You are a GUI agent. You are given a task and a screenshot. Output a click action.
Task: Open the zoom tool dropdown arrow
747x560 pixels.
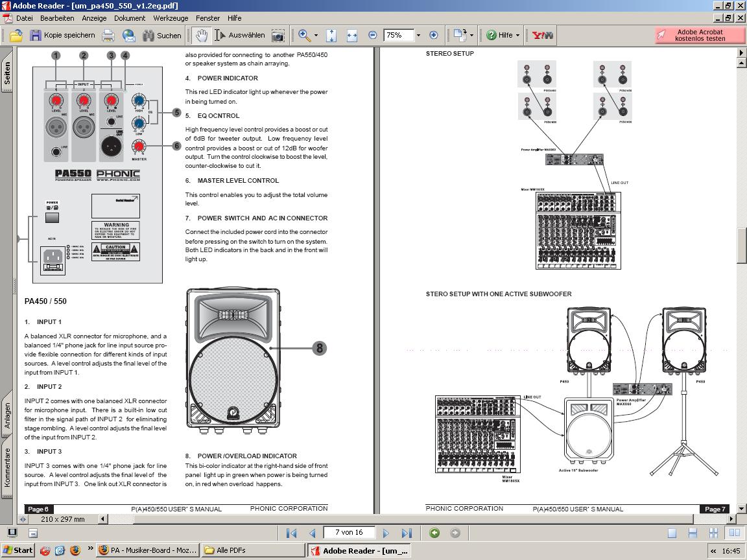[x=316, y=35]
